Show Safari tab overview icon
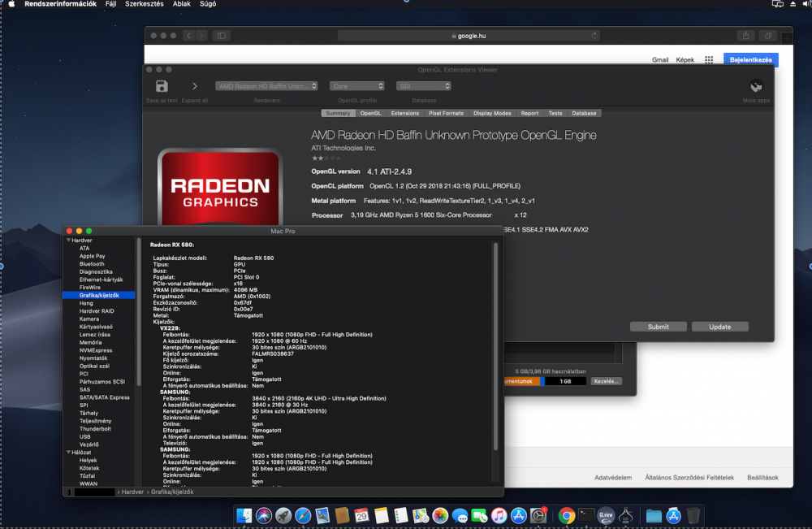This screenshot has height=529, width=812. point(768,35)
